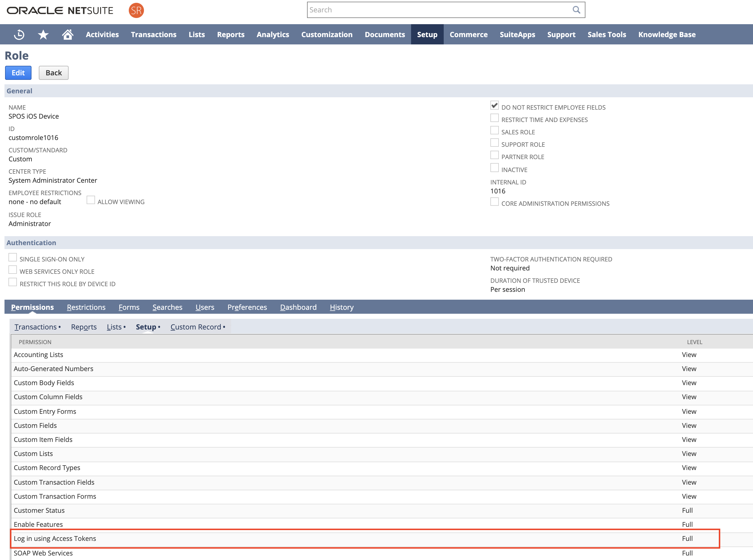Open the SR user avatar menu
This screenshot has height=560, width=753.
point(136,10)
